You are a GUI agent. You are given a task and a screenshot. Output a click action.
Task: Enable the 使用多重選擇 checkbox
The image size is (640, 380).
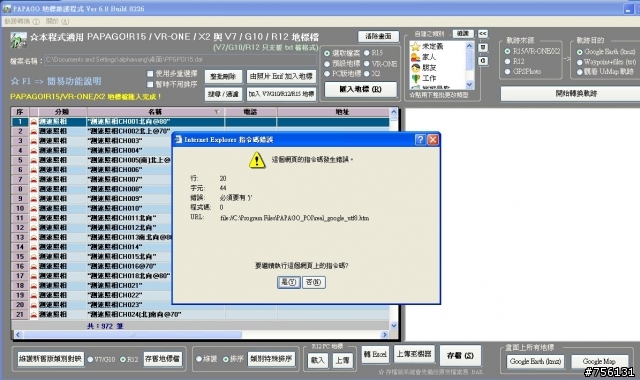click(150, 73)
